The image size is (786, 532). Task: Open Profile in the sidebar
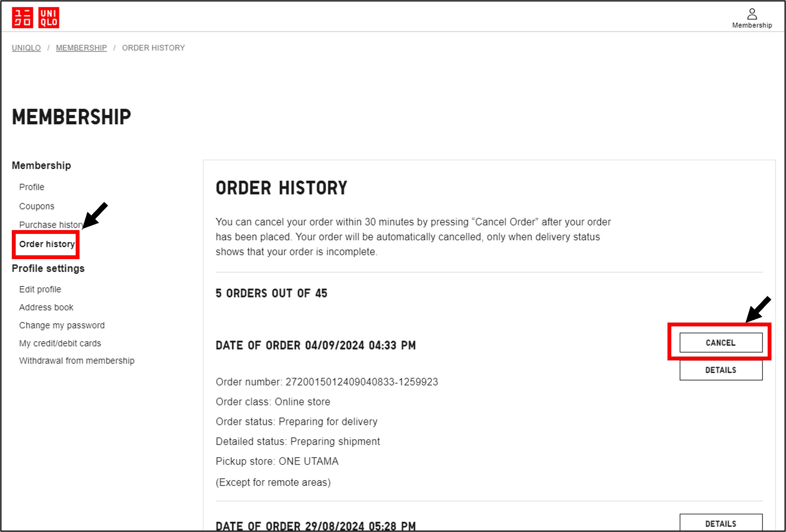pyautogui.click(x=32, y=187)
